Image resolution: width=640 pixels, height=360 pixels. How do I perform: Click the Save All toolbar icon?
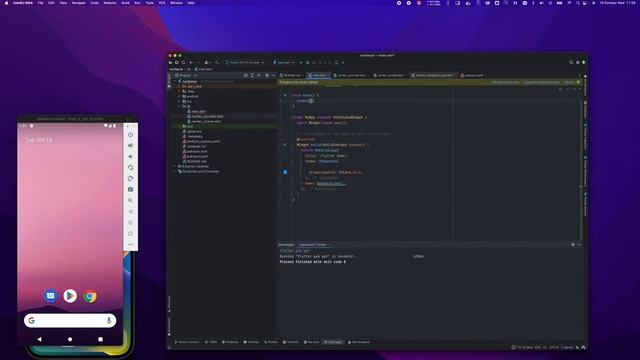[x=176, y=62]
